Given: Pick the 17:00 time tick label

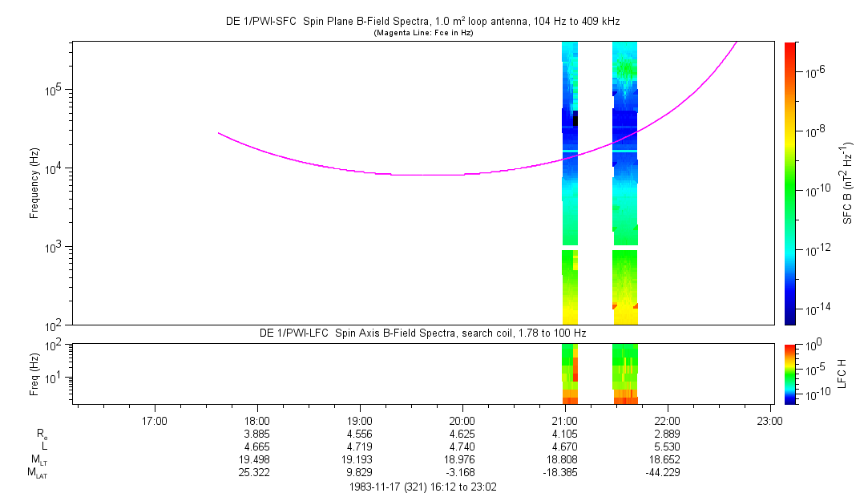Looking at the screenshot, I should [154, 419].
